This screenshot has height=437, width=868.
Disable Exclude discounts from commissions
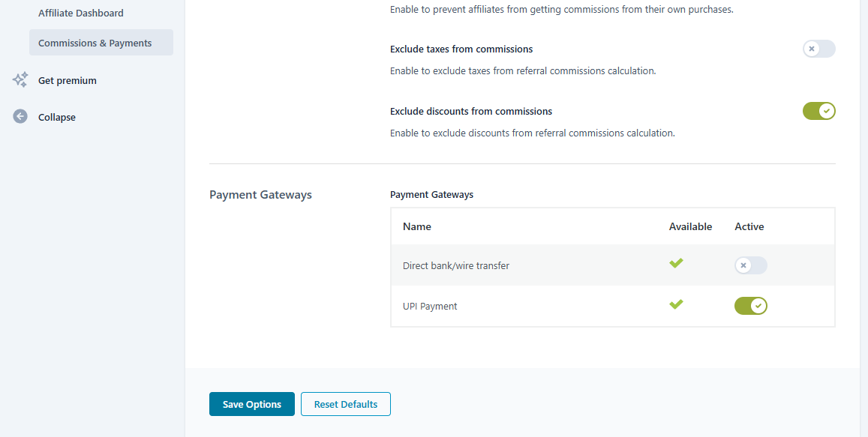click(x=819, y=111)
